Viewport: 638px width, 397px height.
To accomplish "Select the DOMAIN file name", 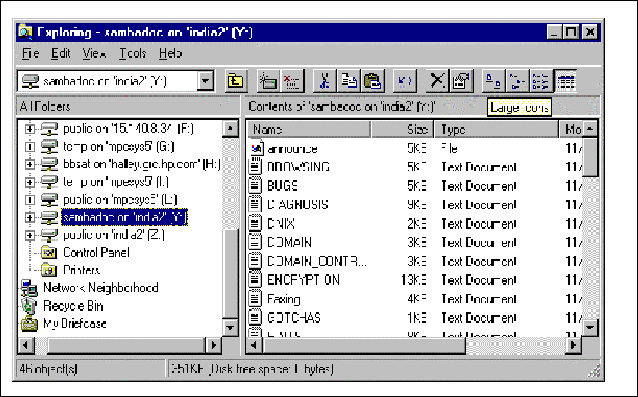I will 289,242.
